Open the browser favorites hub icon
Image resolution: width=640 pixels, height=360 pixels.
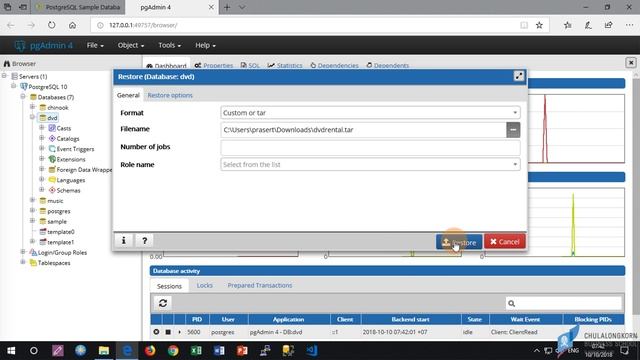point(567,25)
